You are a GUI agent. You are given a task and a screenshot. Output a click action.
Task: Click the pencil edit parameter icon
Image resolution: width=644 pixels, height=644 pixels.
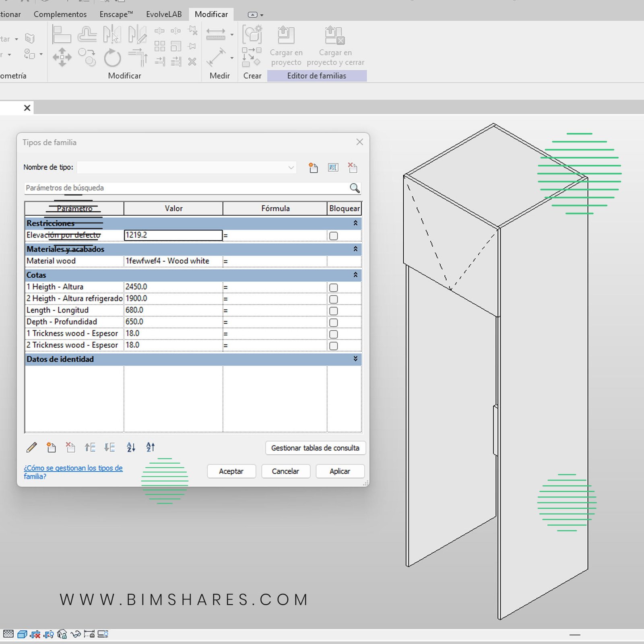(32, 447)
